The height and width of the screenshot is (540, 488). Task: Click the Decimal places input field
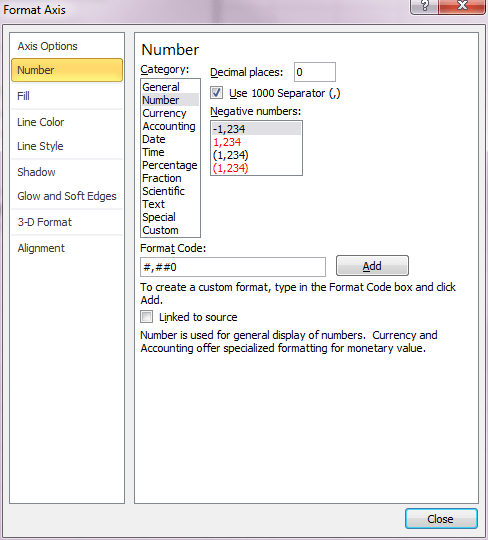click(x=315, y=72)
